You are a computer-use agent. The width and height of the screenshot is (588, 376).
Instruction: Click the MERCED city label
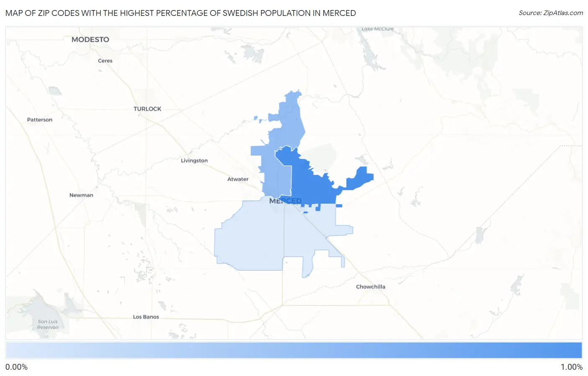[x=285, y=201]
